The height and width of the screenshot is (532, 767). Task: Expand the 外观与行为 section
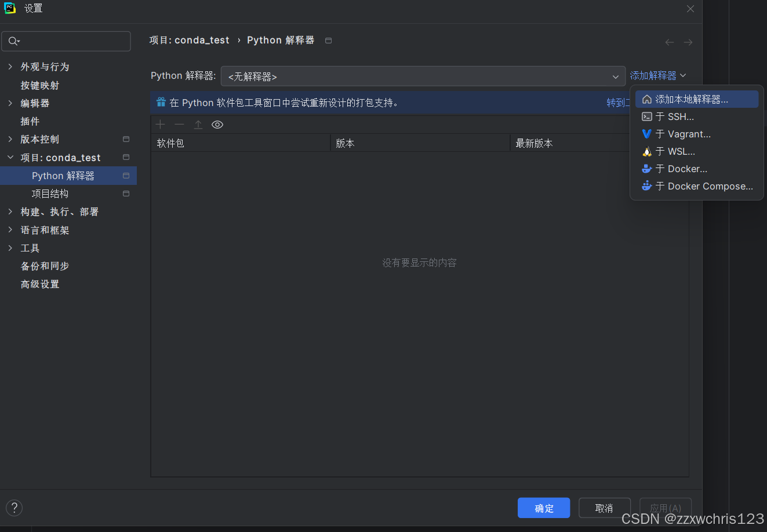tap(10, 67)
